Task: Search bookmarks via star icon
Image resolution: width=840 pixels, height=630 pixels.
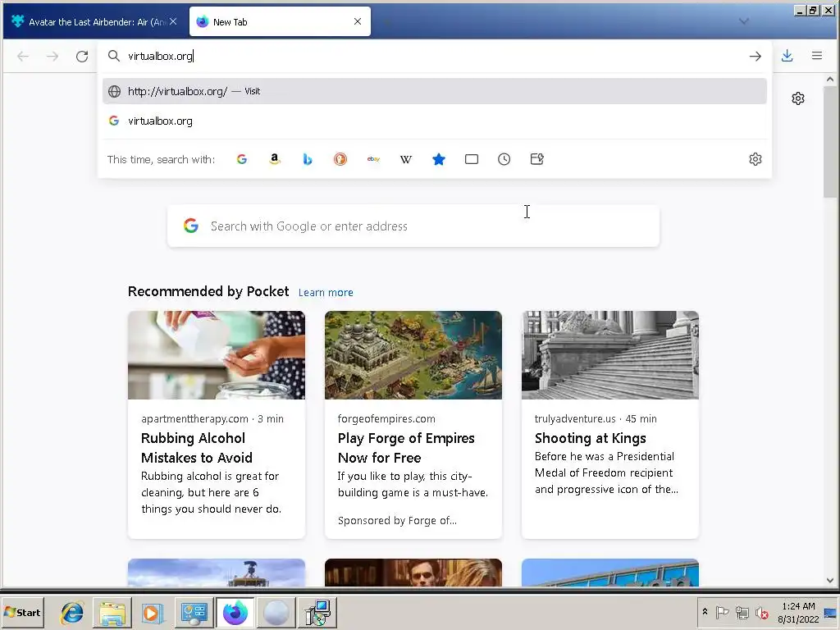Action: point(439,159)
